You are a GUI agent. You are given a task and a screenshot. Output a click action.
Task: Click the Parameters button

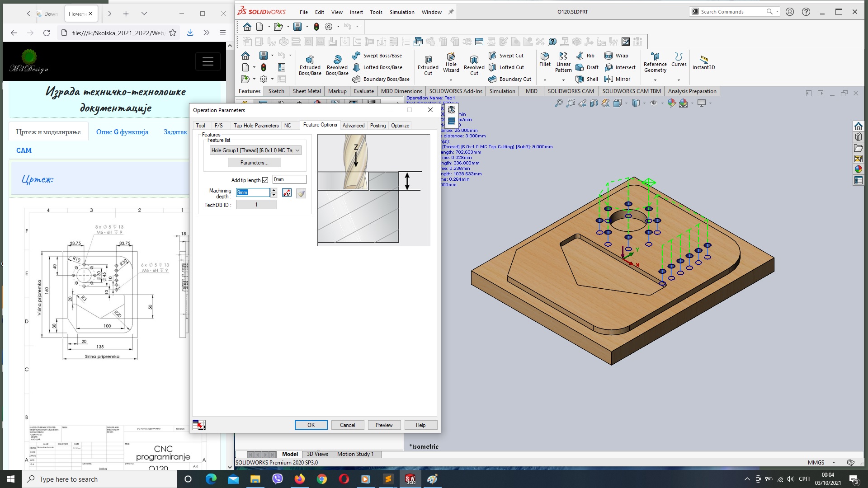[x=255, y=162]
